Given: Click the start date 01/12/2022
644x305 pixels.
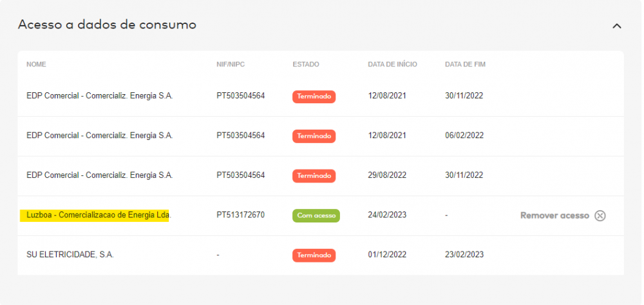Looking at the screenshot, I should (x=387, y=255).
